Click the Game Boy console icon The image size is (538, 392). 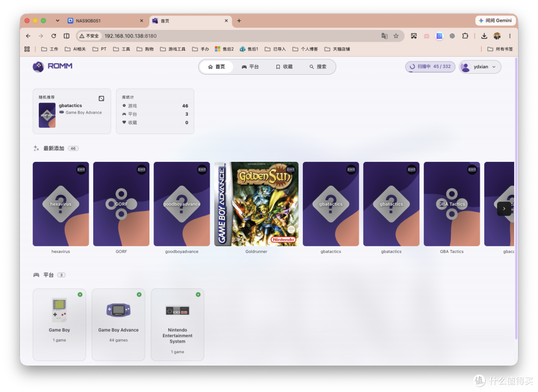[59, 310]
